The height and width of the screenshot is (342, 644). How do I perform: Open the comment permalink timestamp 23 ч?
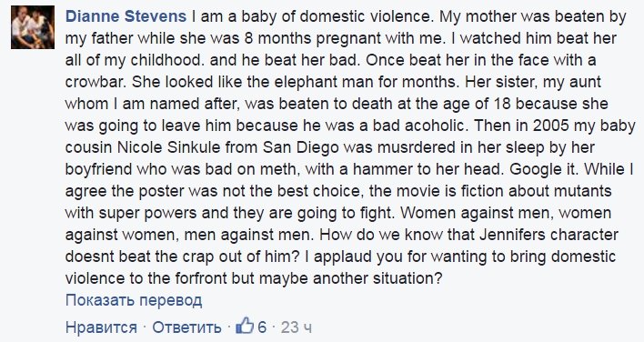pyautogui.click(x=297, y=327)
